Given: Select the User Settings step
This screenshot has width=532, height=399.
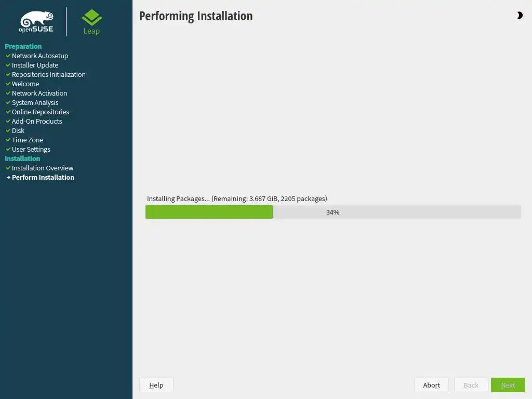Looking at the screenshot, I should pos(31,149).
